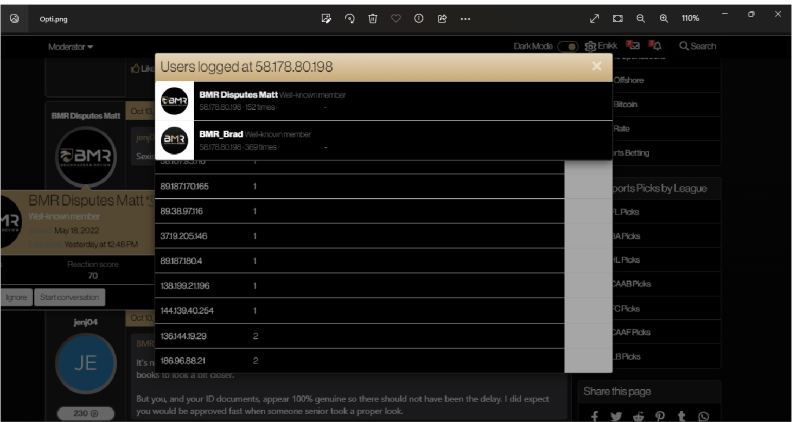This screenshot has height=422, width=792.
Task: Show file info with the info icon
Action: [419, 19]
